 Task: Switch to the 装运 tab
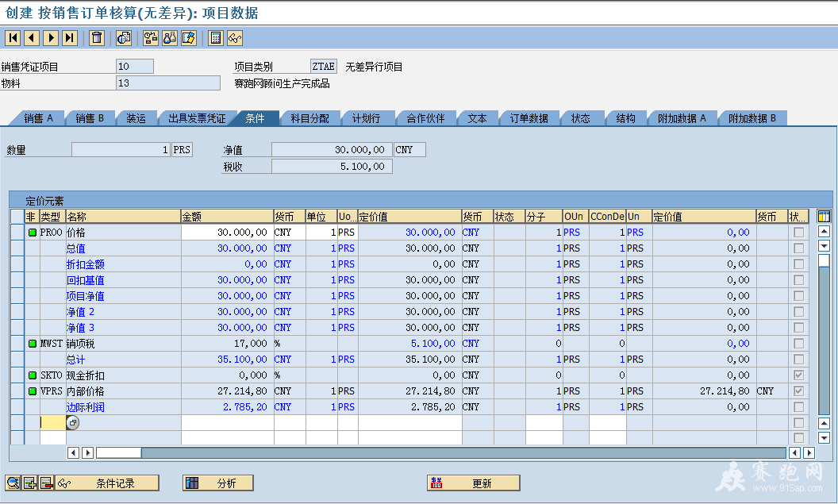tap(136, 118)
